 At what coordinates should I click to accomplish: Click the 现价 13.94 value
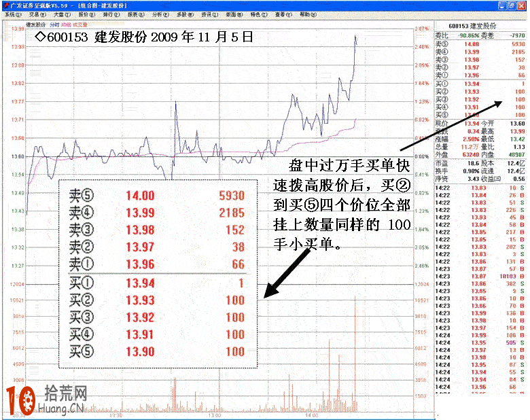[472, 124]
